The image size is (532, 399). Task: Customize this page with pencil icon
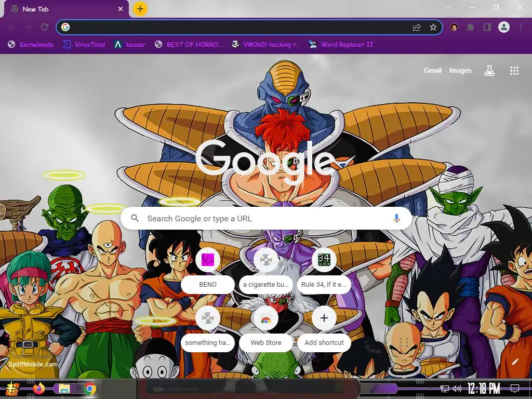[515, 362]
